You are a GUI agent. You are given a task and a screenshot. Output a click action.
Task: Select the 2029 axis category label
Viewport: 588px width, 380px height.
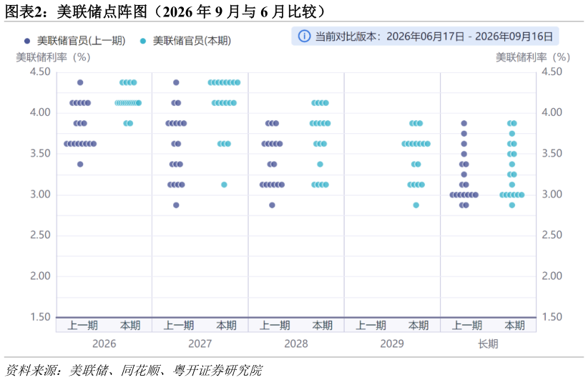pyautogui.click(x=392, y=344)
